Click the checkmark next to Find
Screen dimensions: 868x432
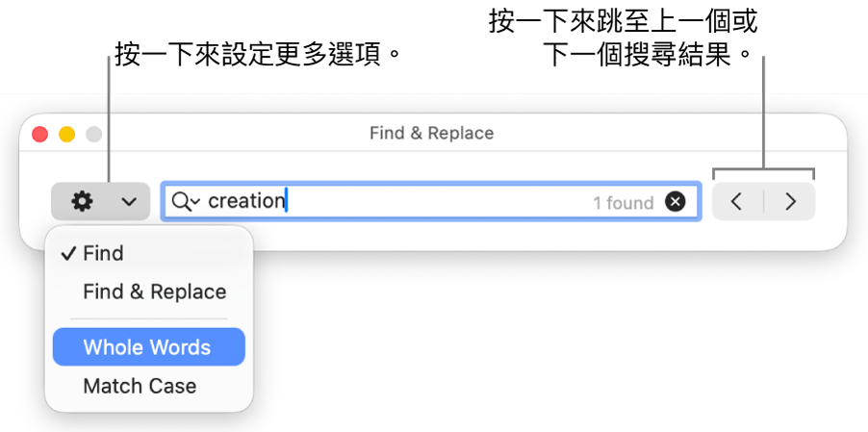tap(67, 254)
